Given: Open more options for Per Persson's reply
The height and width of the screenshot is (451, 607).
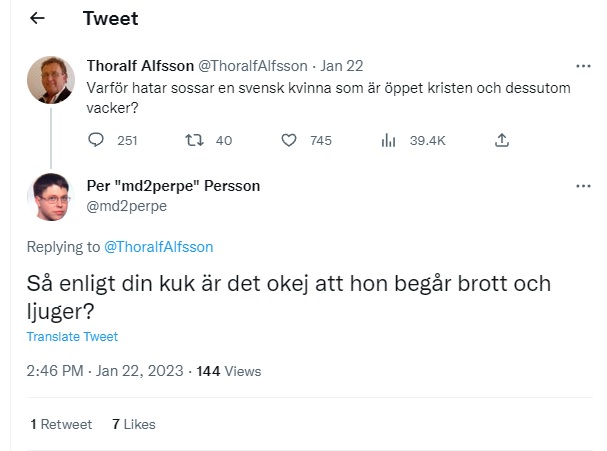Looking at the screenshot, I should click(583, 186).
